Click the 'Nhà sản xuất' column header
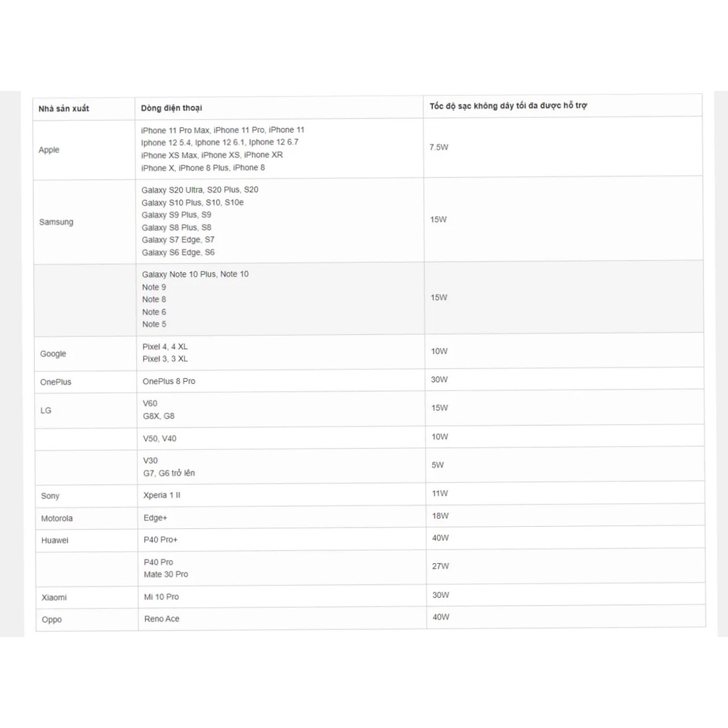 click(63, 109)
